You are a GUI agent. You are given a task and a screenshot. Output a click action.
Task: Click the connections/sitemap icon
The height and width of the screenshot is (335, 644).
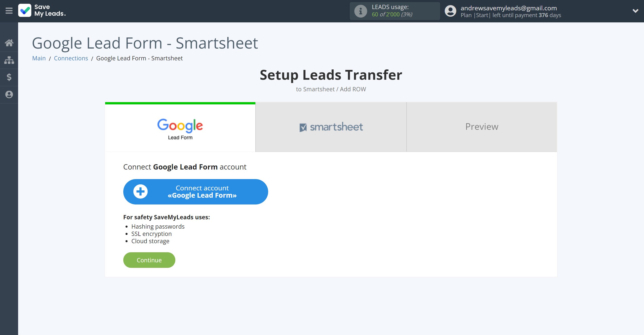coord(9,60)
